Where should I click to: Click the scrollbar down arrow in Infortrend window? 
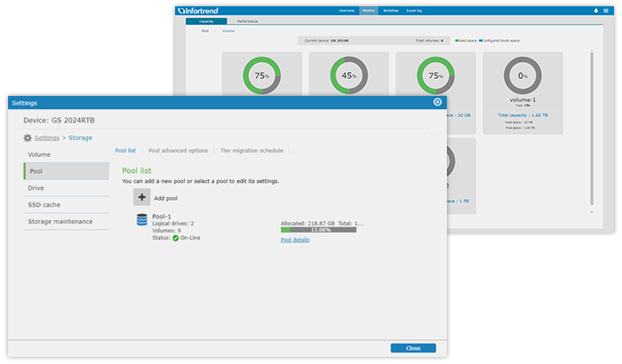click(x=592, y=212)
